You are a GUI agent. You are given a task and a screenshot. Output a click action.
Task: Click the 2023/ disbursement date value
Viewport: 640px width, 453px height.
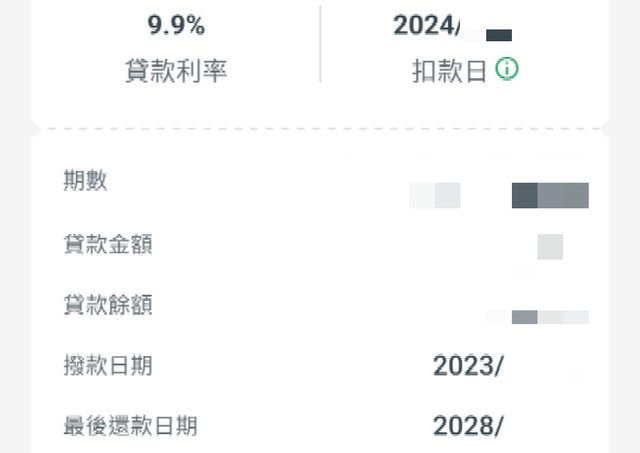click(x=467, y=367)
